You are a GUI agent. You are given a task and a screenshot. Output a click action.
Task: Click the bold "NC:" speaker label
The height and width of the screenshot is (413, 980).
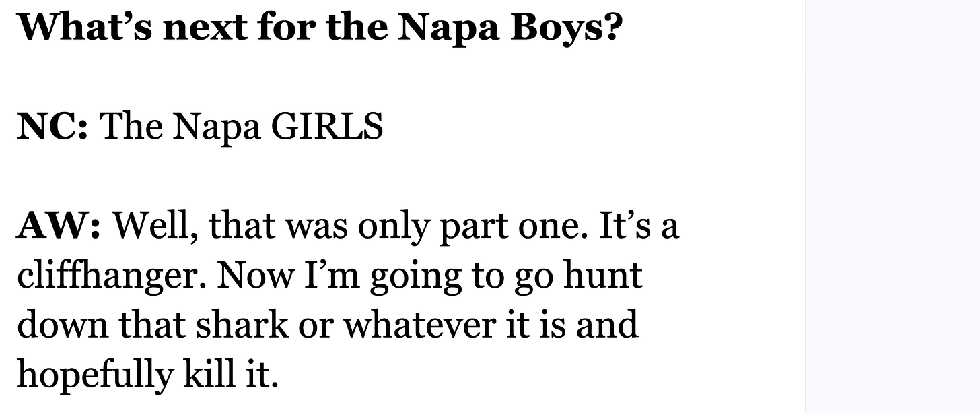(52, 126)
